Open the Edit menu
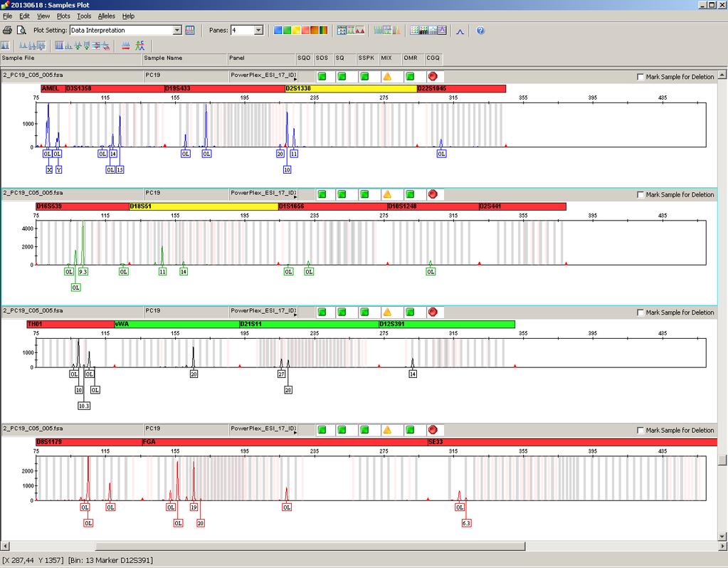 tap(24, 16)
